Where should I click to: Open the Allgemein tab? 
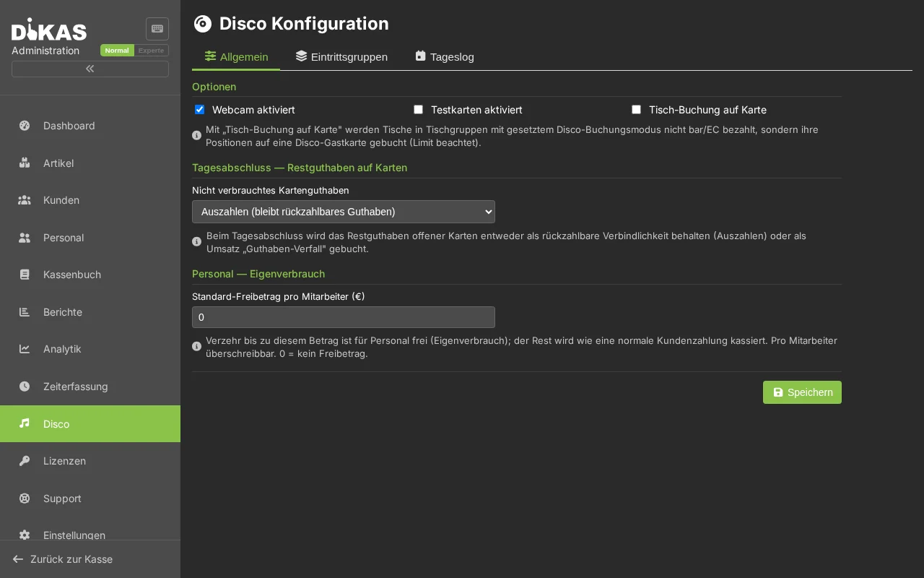[x=236, y=56]
